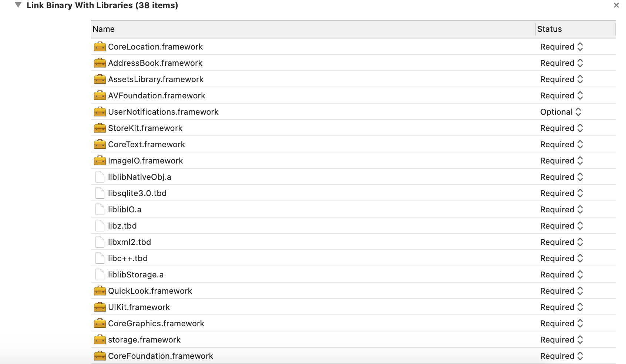Open status dropdown for QuickLook.framework
The width and height of the screenshot is (626, 364).
pos(562,291)
